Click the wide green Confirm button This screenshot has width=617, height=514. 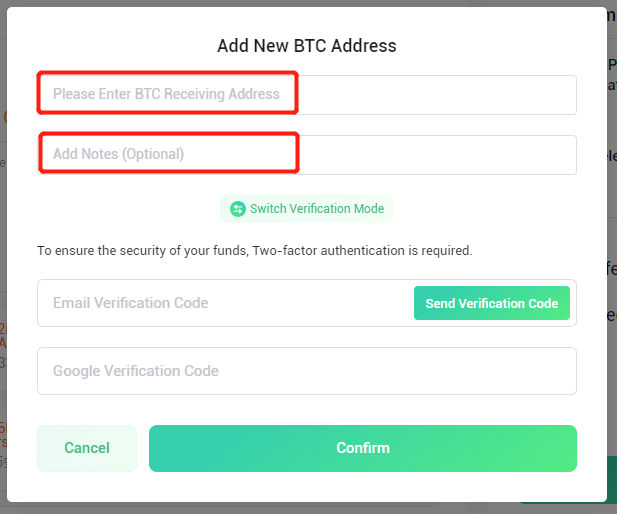click(363, 448)
